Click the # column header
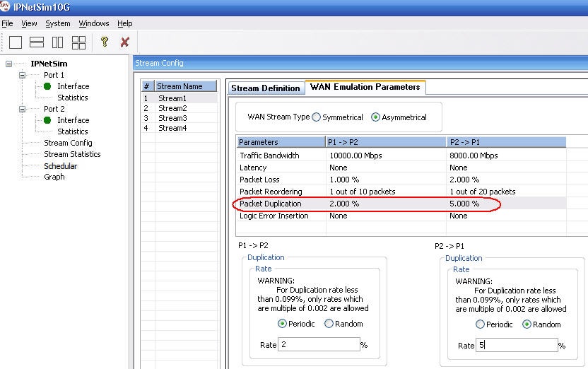The height and width of the screenshot is (369, 588). click(148, 86)
